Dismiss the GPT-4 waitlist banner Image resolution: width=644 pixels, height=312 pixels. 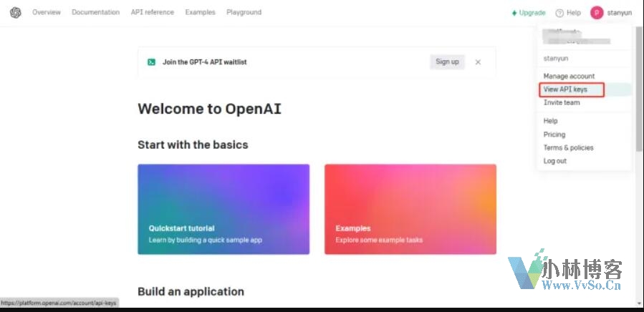(x=478, y=62)
